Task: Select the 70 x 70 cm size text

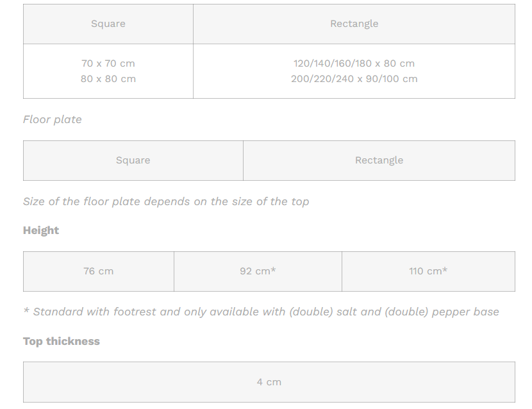Action: coord(108,63)
